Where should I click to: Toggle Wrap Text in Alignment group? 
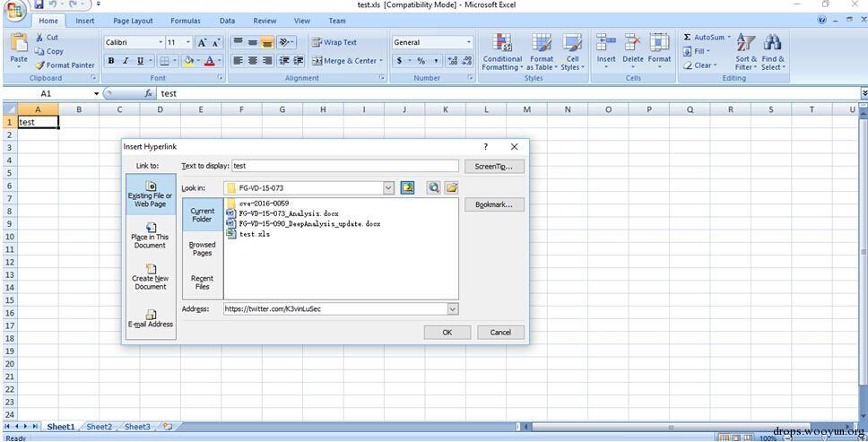pos(334,43)
